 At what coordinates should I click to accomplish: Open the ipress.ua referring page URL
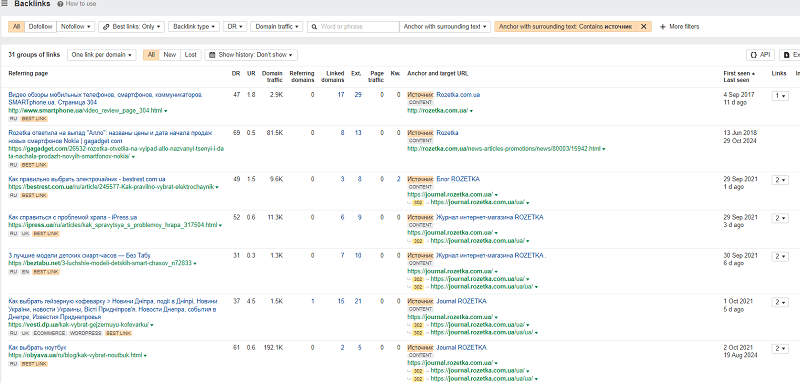tap(113, 225)
